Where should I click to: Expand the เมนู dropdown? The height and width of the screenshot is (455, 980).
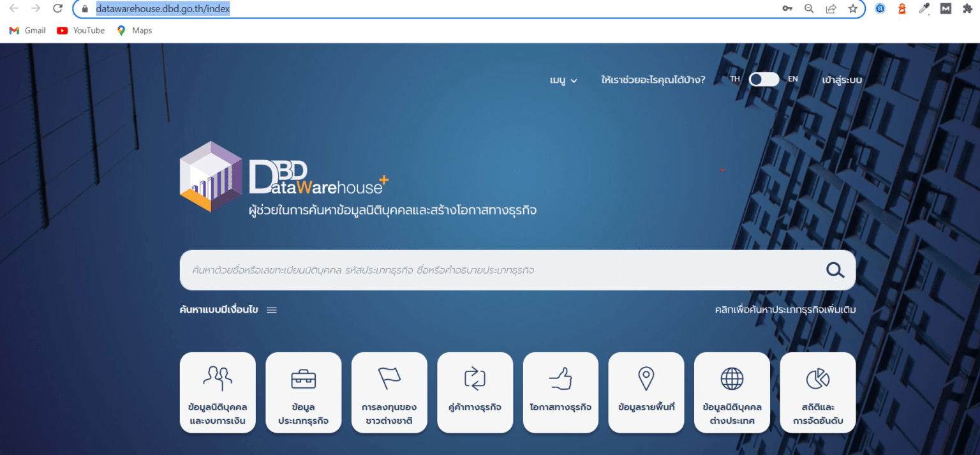point(563,79)
